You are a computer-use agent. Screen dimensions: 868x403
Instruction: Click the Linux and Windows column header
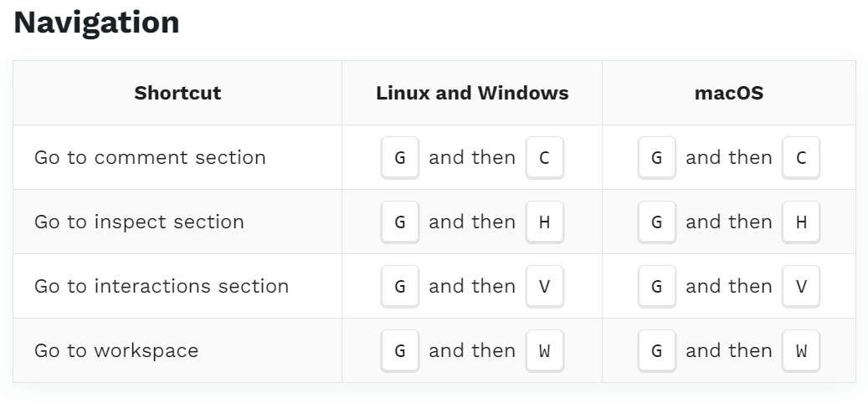pos(472,93)
